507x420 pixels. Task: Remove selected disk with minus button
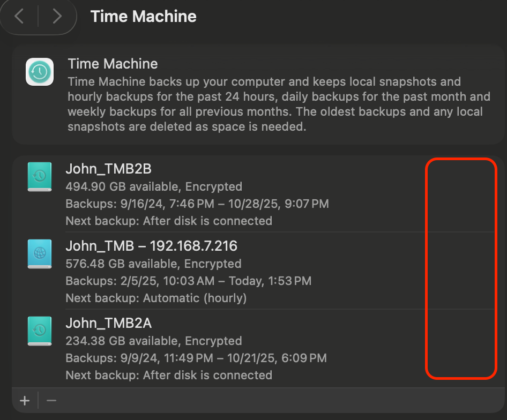click(x=51, y=401)
